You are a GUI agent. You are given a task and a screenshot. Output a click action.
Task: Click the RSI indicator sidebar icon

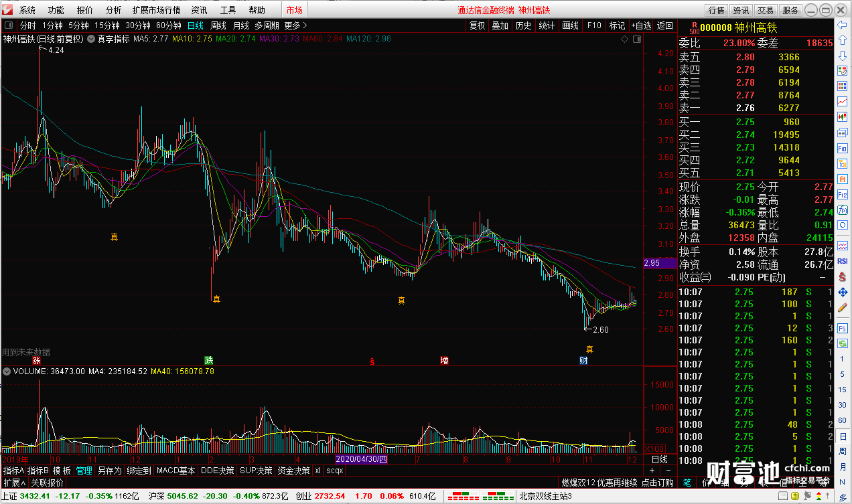pos(843,261)
